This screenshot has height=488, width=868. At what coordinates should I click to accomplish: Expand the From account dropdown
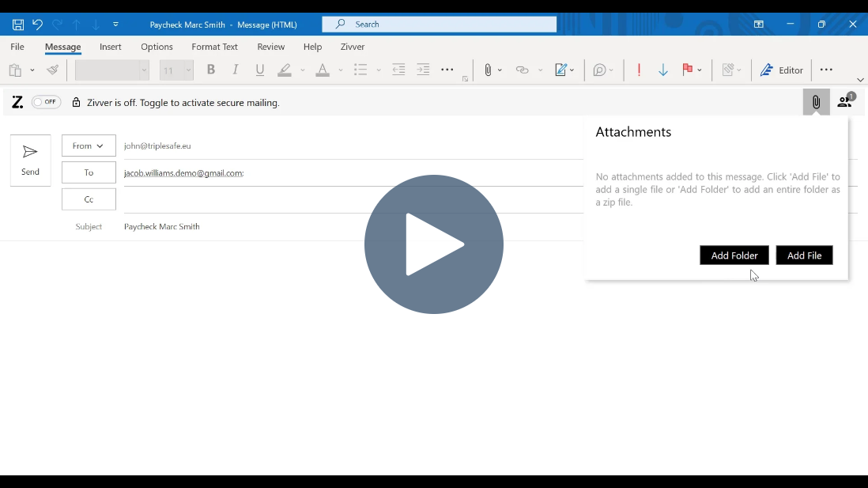pos(89,146)
